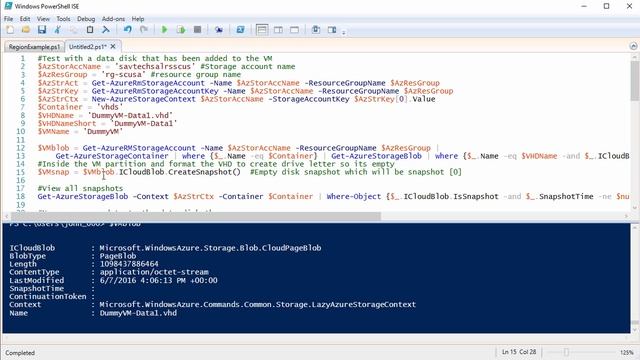Click 'New-AzureStorageContext' on line 6
This screenshot has height=360, width=640.
tap(143, 99)
